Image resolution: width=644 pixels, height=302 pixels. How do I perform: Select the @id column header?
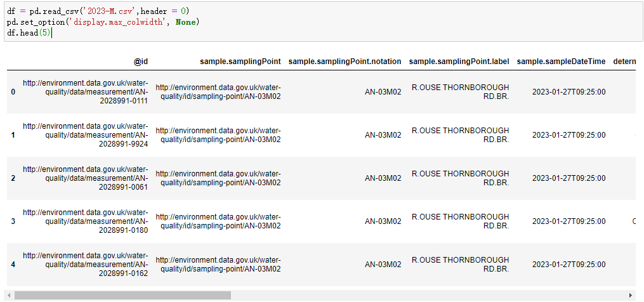[141, 62]
